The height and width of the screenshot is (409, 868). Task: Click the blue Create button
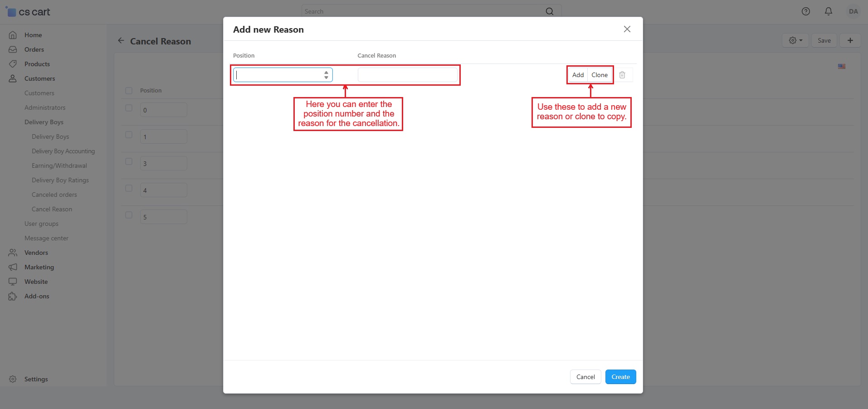620,377
